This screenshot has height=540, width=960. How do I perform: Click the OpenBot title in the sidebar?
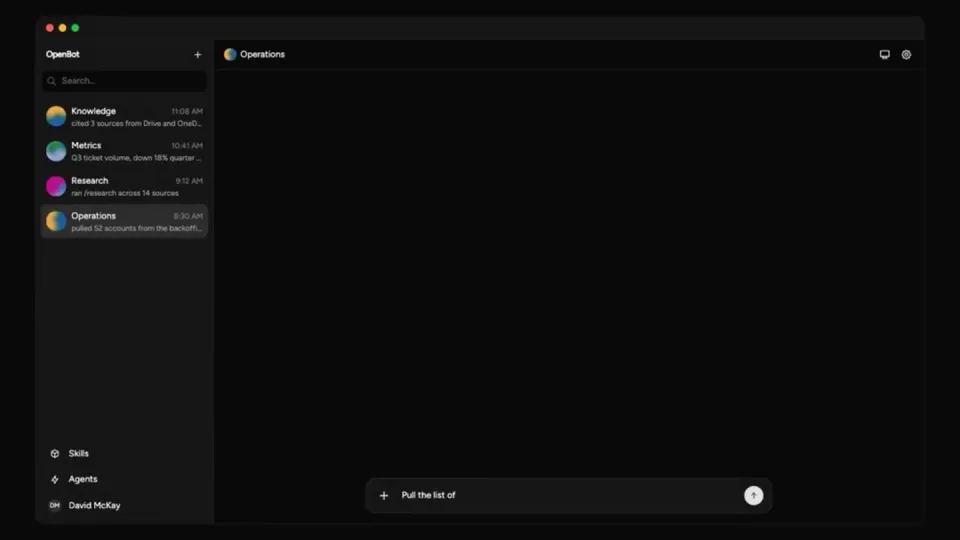click(x=62, y=54)
